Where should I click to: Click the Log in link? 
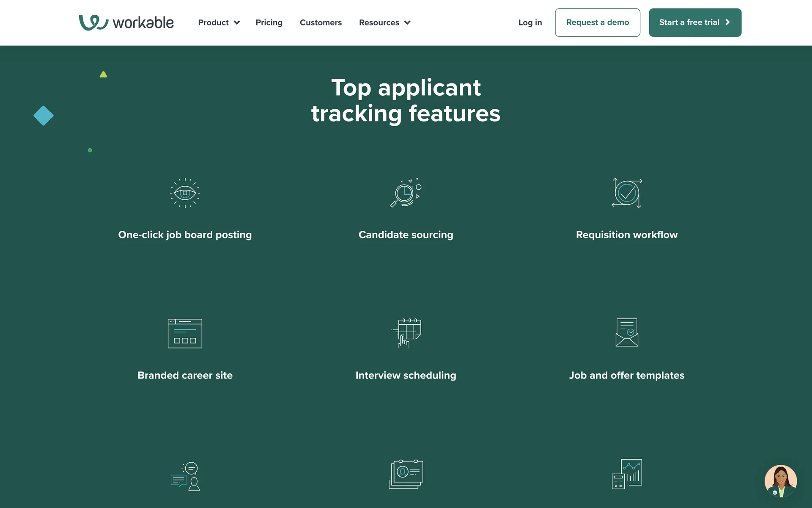pyautogui.click(x=530, y=22)
